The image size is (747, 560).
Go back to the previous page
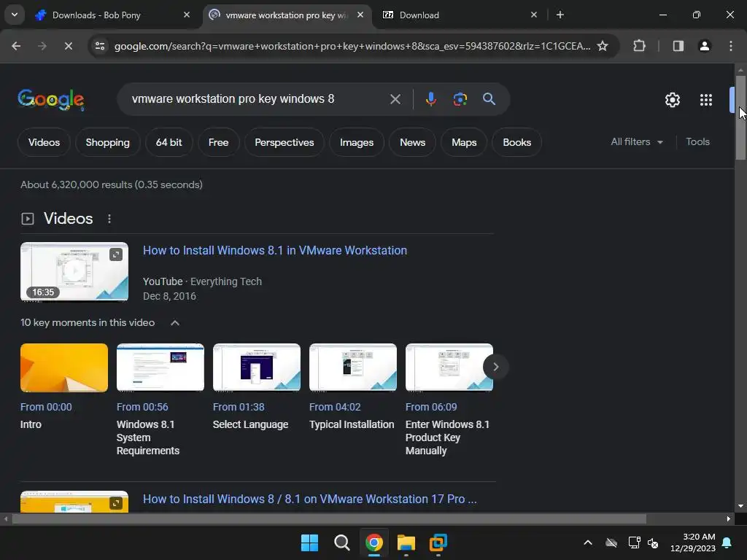pos(16,46)
